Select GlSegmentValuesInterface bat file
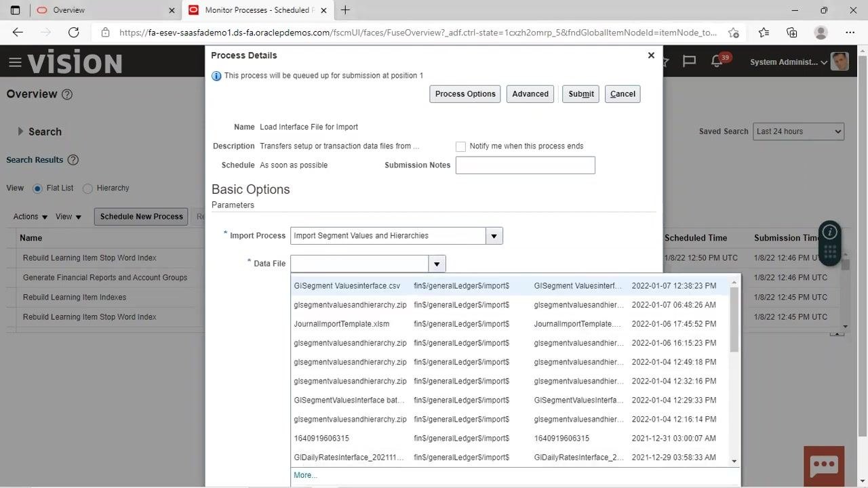 (x=509, y=401)
